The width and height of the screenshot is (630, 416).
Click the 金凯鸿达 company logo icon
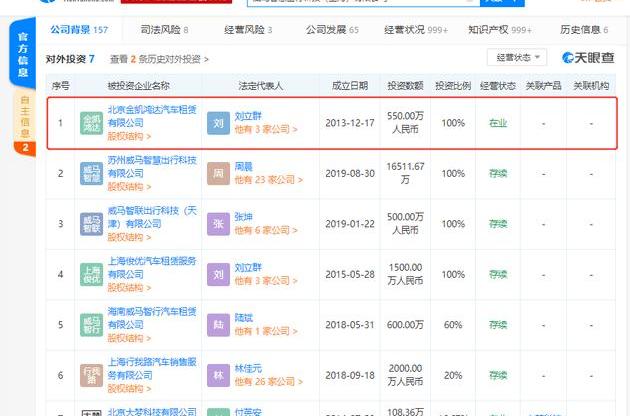point(92,123)
